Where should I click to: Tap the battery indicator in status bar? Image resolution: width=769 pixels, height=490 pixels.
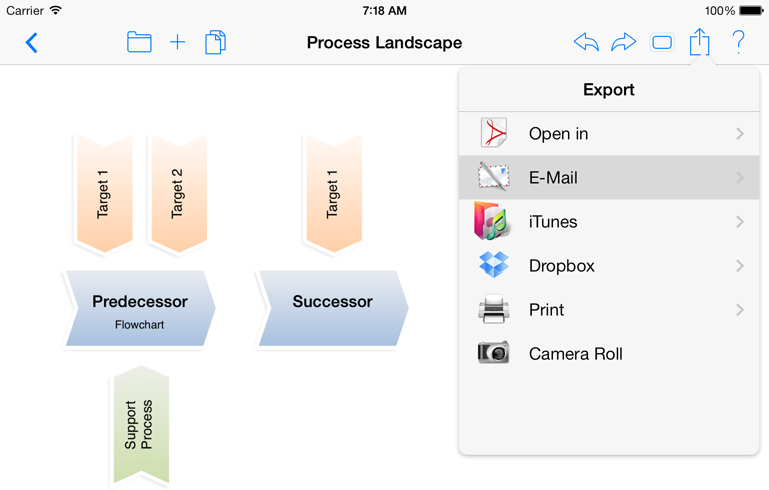(x=751, y=10)
